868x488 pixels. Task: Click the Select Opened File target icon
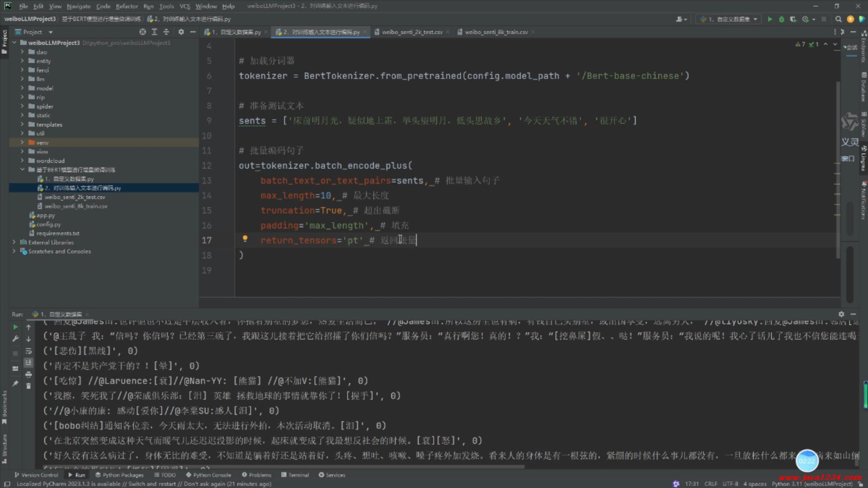[x=142, y=32]
